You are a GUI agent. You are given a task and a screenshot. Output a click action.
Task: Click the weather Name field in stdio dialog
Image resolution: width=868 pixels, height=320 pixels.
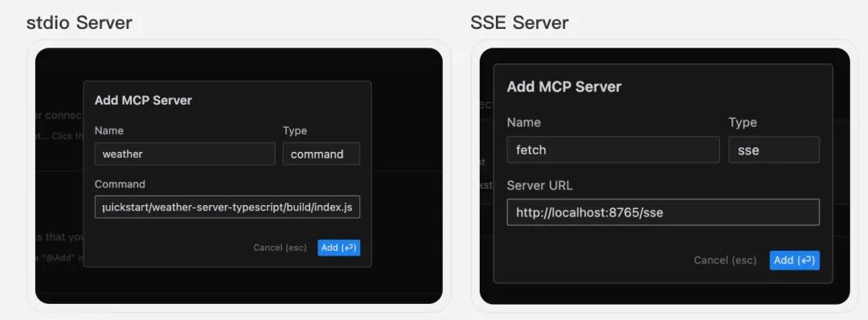pos(185,154)
